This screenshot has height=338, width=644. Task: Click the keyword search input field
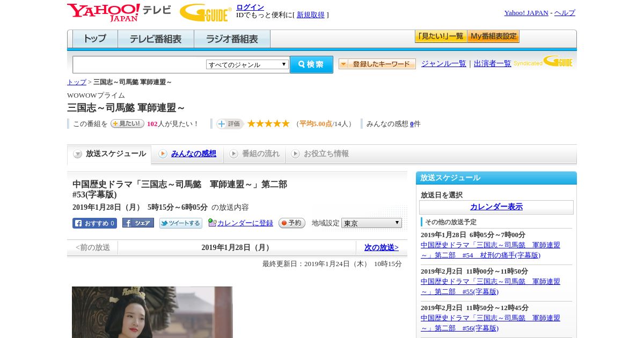(x=140, y=64)
